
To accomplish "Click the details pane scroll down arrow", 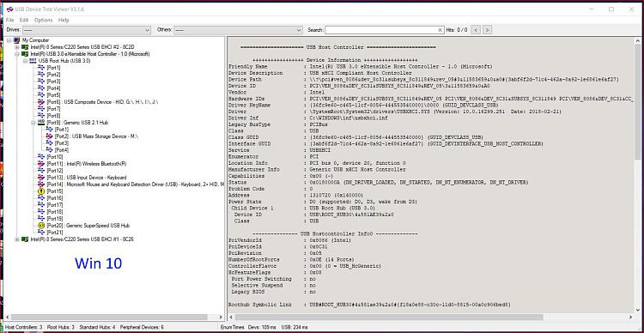I will (637, 310).
